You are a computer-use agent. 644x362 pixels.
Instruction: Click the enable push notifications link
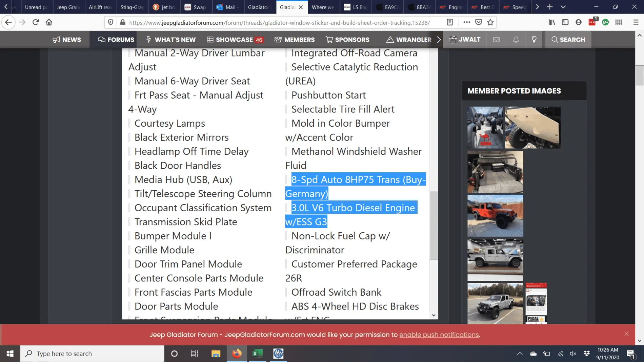coord(439,335)
